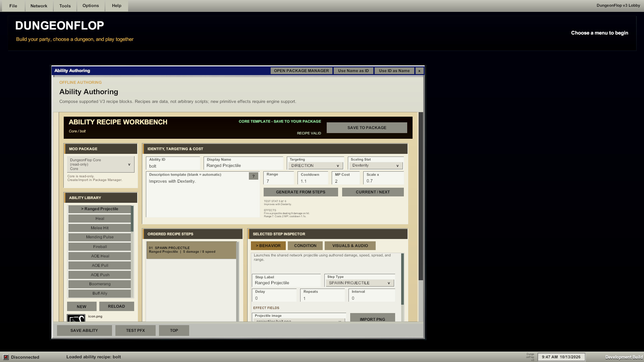Open the Network menu
This screenshot has width=644, height=362.
(x=39, y=6)
